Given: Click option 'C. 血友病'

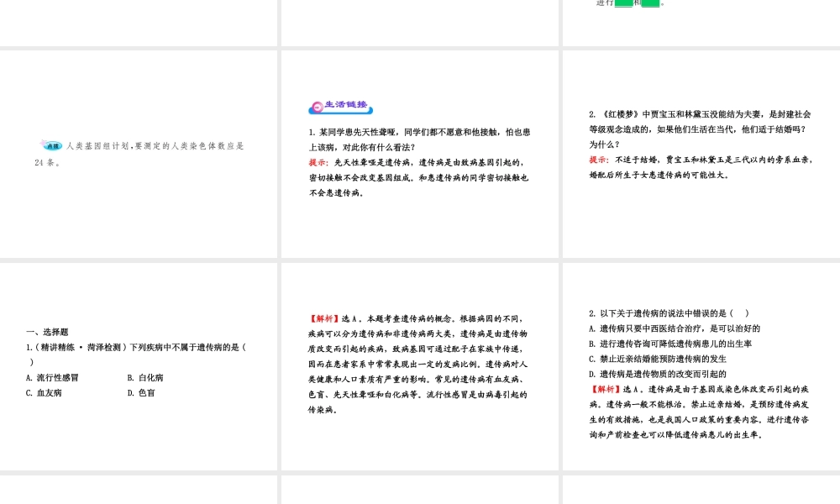Looking at the screenshot, I should 44,392.
